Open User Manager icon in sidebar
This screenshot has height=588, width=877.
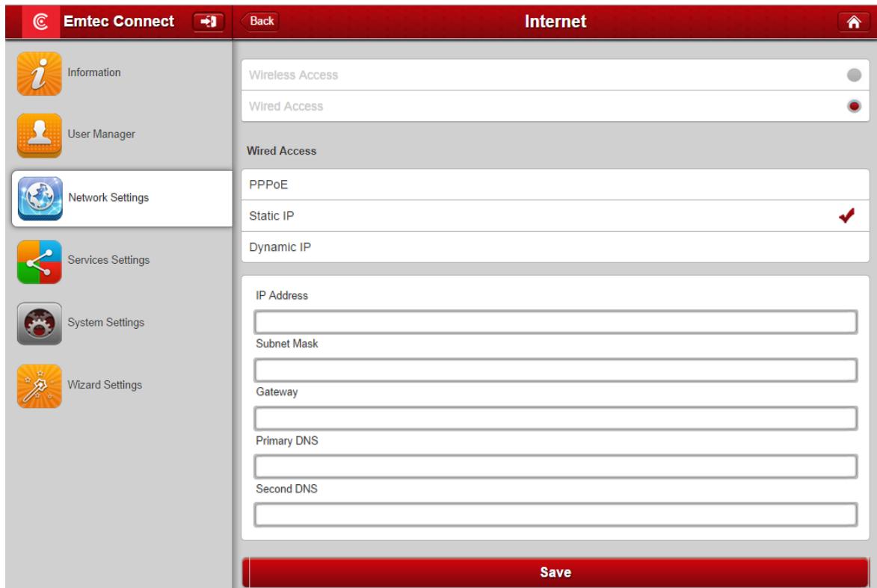tap(37, 136)
